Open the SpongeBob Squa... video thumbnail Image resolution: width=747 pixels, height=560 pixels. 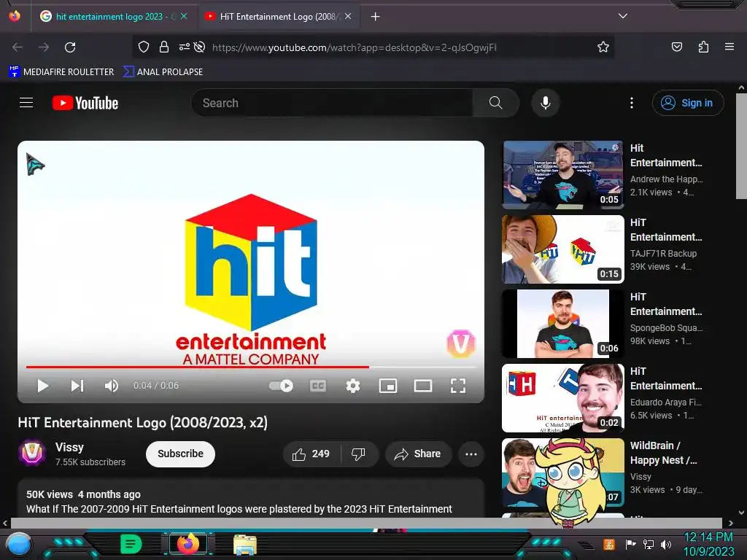click(x=562, y=323)
